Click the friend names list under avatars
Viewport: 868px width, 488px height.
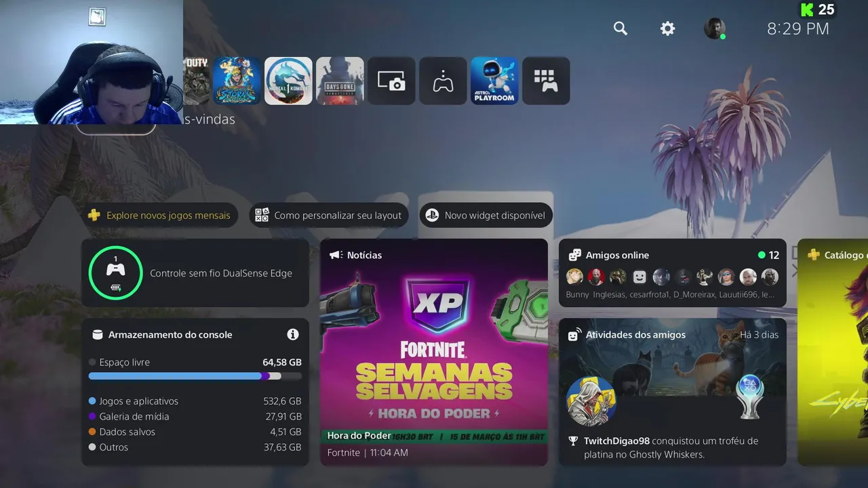[671, 295]
